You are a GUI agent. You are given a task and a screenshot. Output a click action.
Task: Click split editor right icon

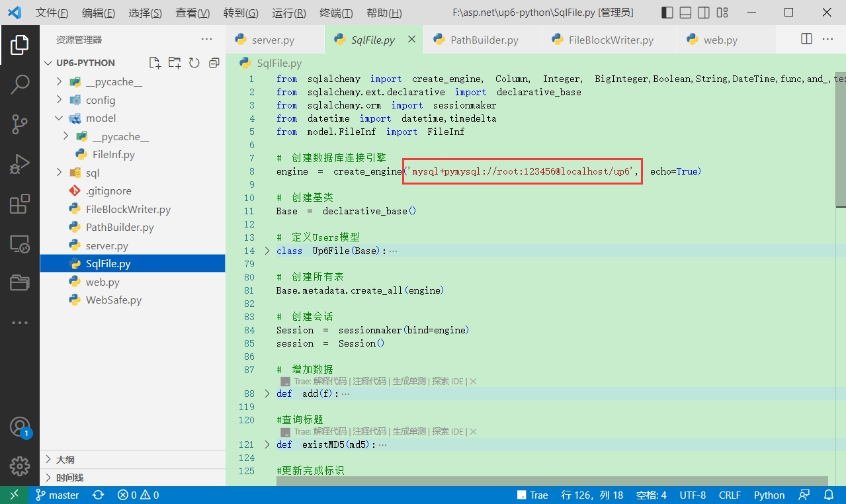point(806,39)
